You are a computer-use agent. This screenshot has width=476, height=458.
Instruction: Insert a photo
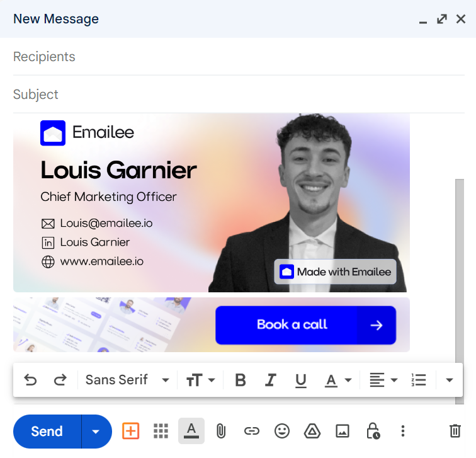tap(343, 431)
